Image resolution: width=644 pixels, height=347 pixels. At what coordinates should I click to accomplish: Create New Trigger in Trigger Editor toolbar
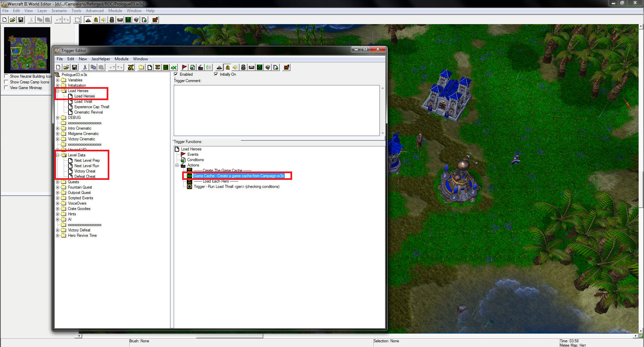(x=150, y=67)
